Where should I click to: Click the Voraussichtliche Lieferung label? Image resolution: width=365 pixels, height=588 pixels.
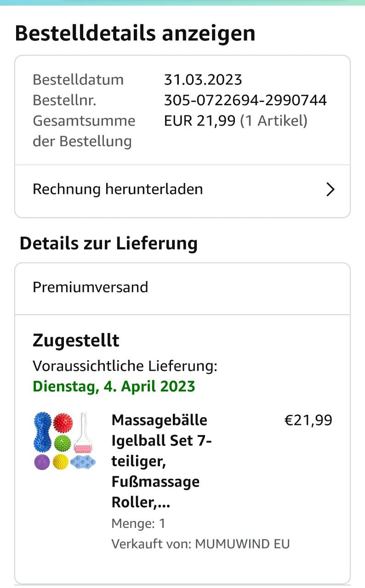pyautogui.click(x=125, y=366)
